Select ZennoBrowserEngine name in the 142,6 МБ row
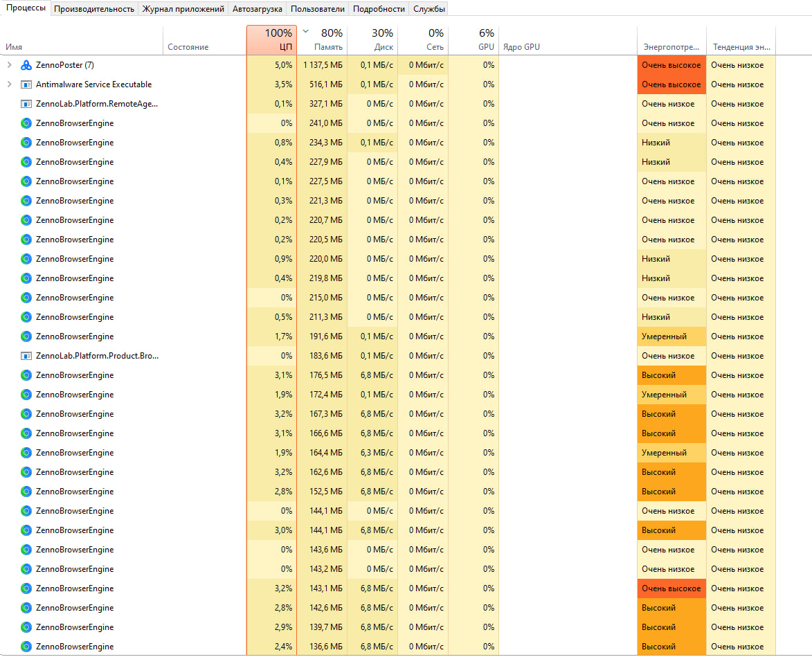Viewport: 812px width, 657px height. [75, 608]
